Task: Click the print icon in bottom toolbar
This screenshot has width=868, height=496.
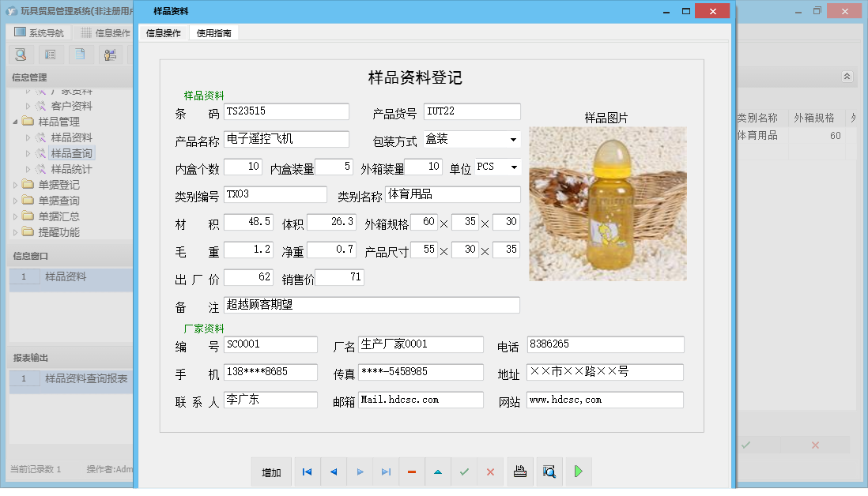Action: pyautogui.click(x=520, y=472)
